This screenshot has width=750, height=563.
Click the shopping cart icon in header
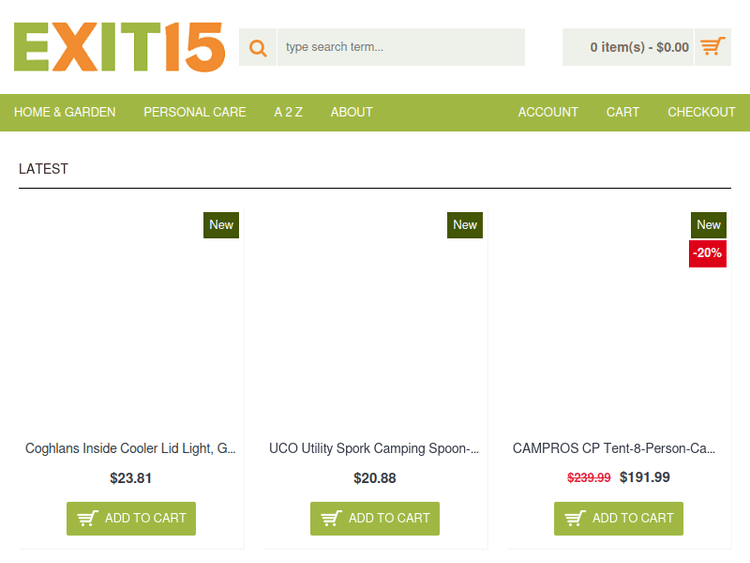(712, 47)
